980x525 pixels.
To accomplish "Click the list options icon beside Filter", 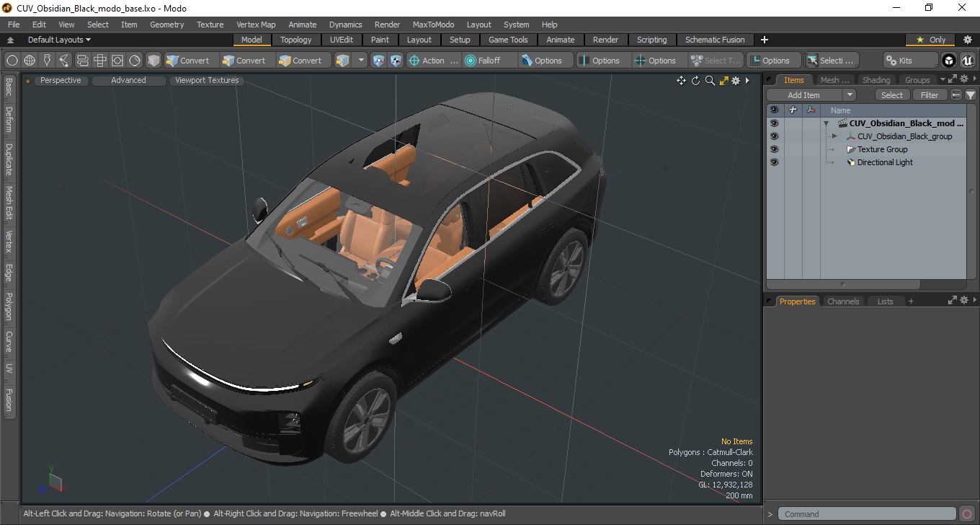I will pos(956,95).
